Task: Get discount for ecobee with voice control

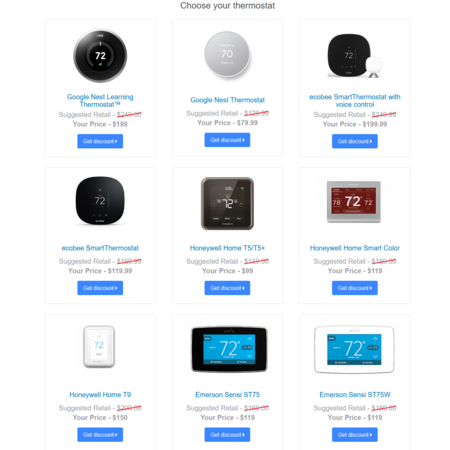Action: point(355,141)
